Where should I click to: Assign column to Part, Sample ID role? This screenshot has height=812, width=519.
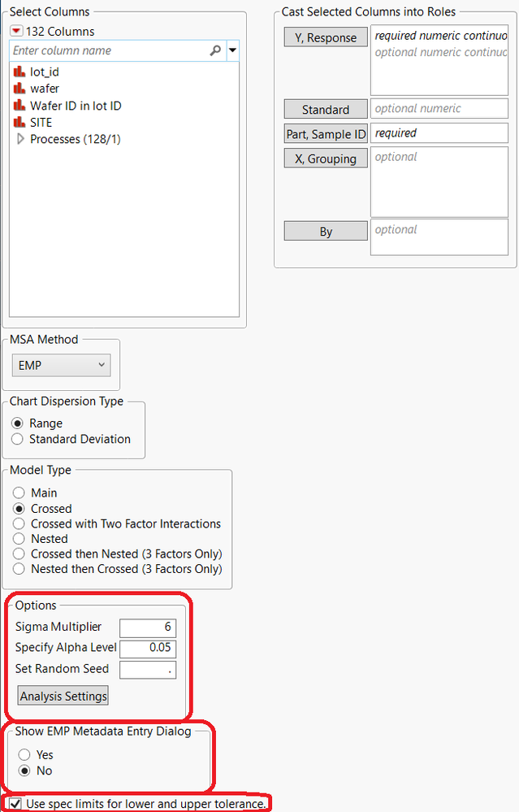pyautogui.click(x=326, y=133)
